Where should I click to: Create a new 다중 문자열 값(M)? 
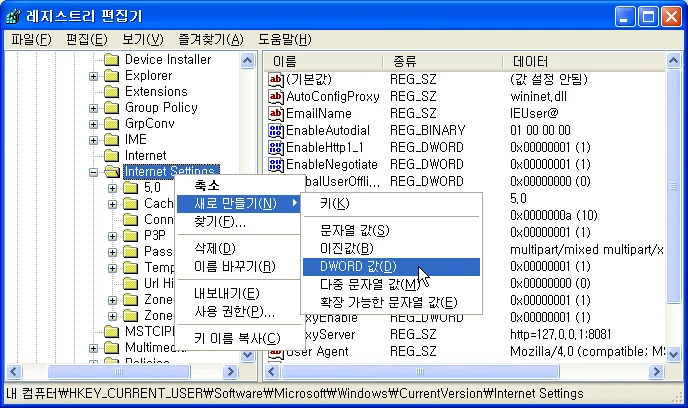(x=391, y=285)
